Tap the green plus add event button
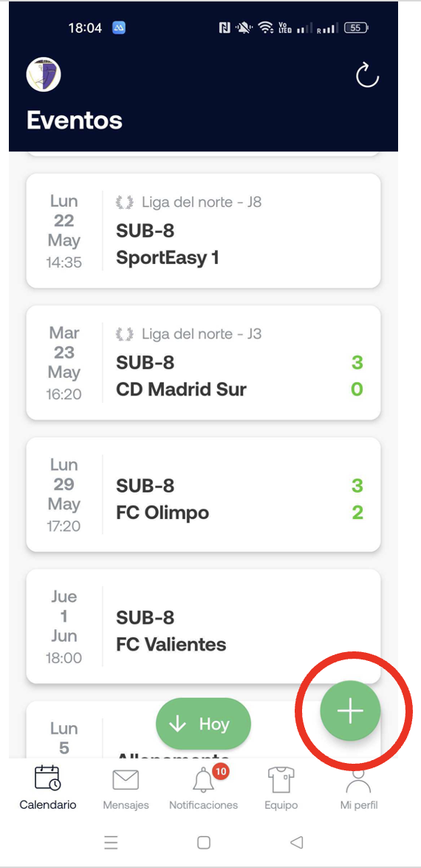Viewport: 421px width, 868px height. click(x=350, y=711)
